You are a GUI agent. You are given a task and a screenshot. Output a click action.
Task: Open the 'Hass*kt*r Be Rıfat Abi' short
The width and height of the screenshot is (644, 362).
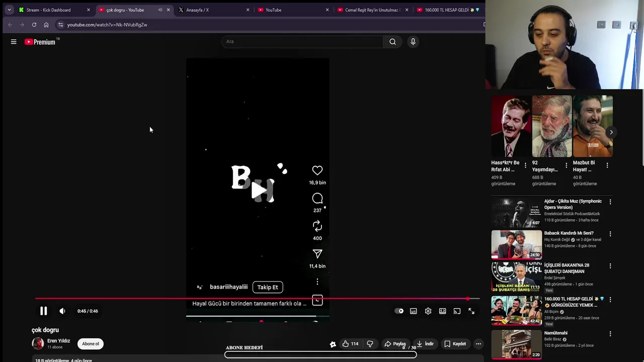(x=511, y=126)
